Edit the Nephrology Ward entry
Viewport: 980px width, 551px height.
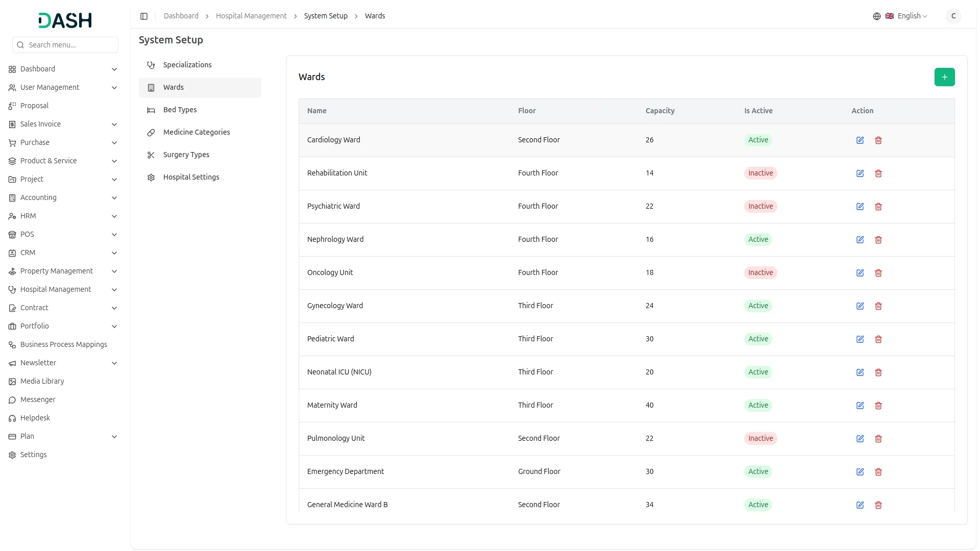(x=860, y=240)
